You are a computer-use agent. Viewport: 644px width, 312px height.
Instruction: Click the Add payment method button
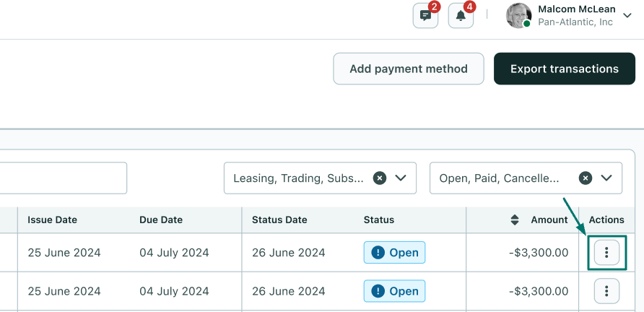(x=408, y=69)
